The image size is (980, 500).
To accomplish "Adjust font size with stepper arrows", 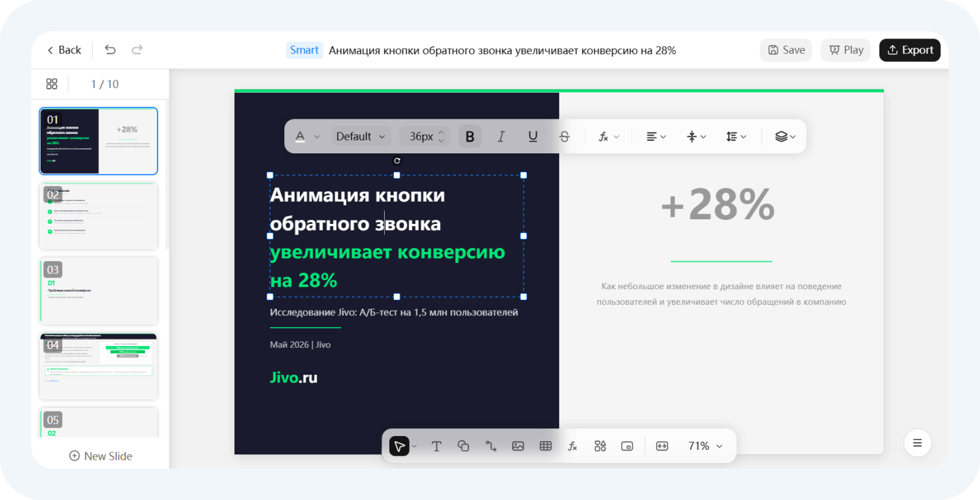I will tap(441, 136).
